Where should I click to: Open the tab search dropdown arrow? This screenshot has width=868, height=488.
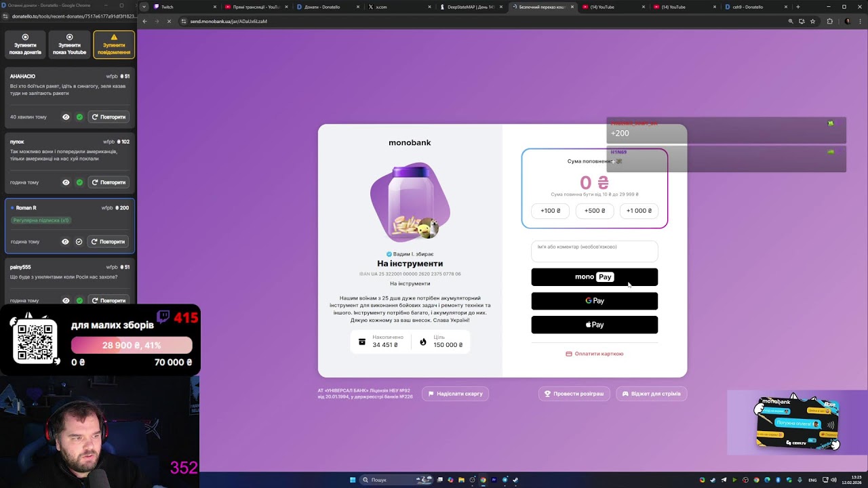click(144, 7)
